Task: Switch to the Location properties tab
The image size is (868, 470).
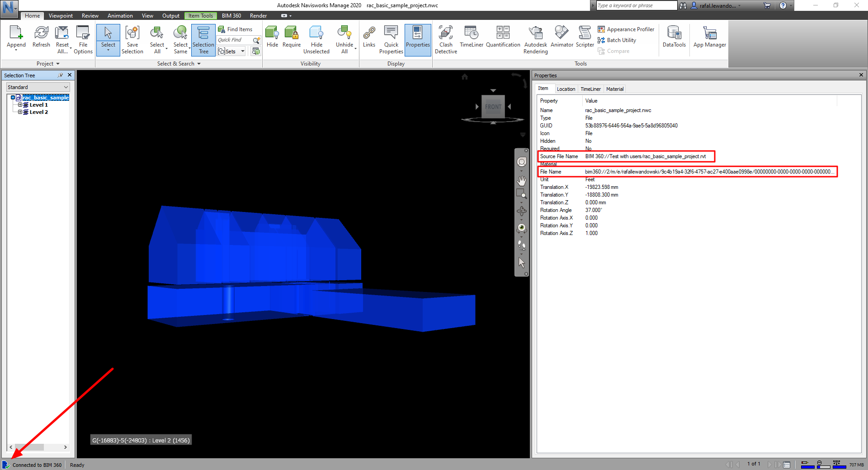Action: [566, 89]
